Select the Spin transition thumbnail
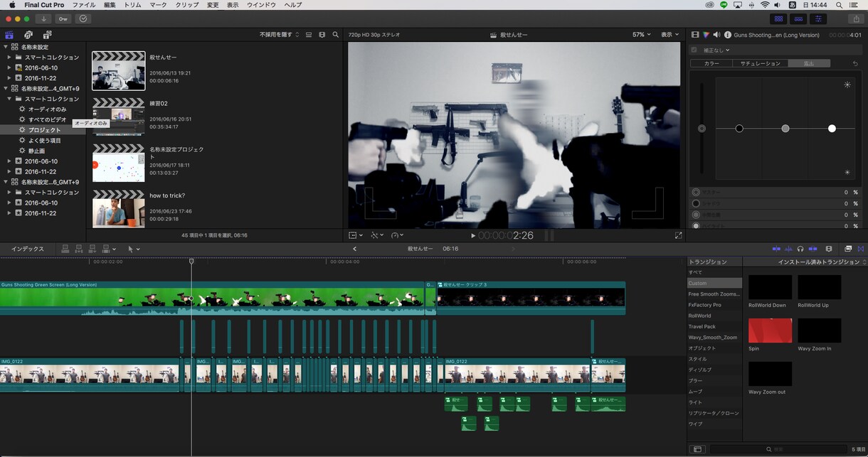The height and width of the screenshot is (457, 868). click(770, 330)
